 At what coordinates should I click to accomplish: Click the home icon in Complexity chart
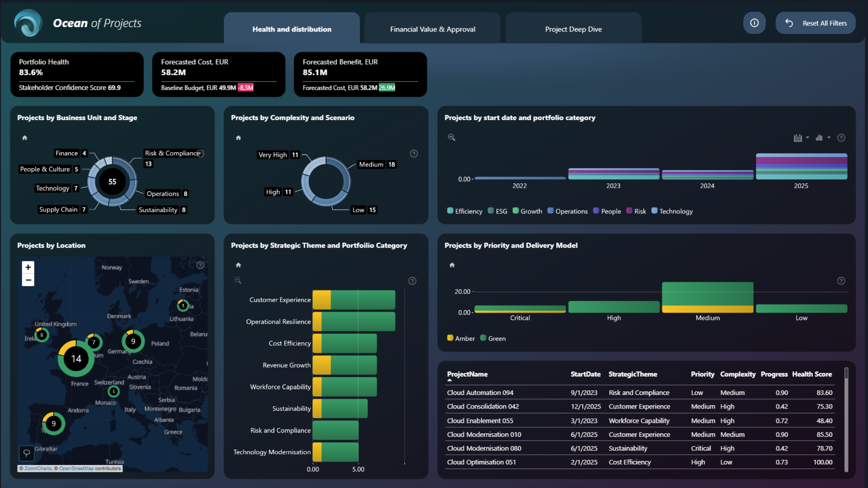coord(238,138)
